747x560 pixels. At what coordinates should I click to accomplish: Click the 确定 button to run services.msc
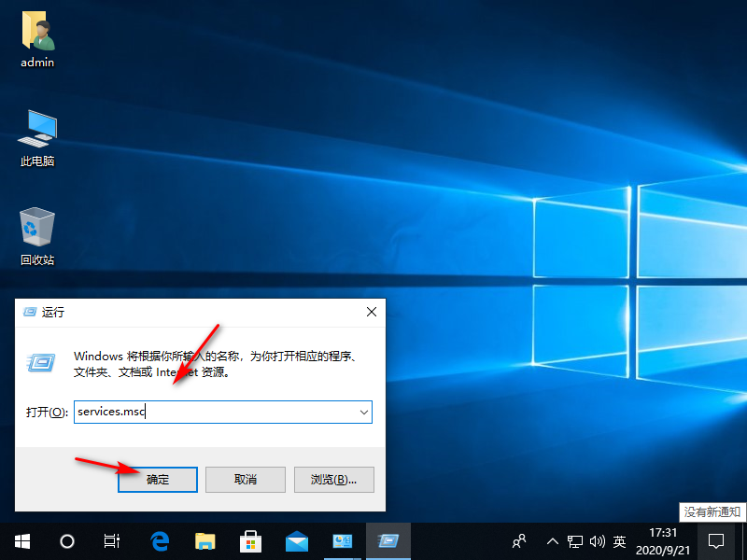157,479
